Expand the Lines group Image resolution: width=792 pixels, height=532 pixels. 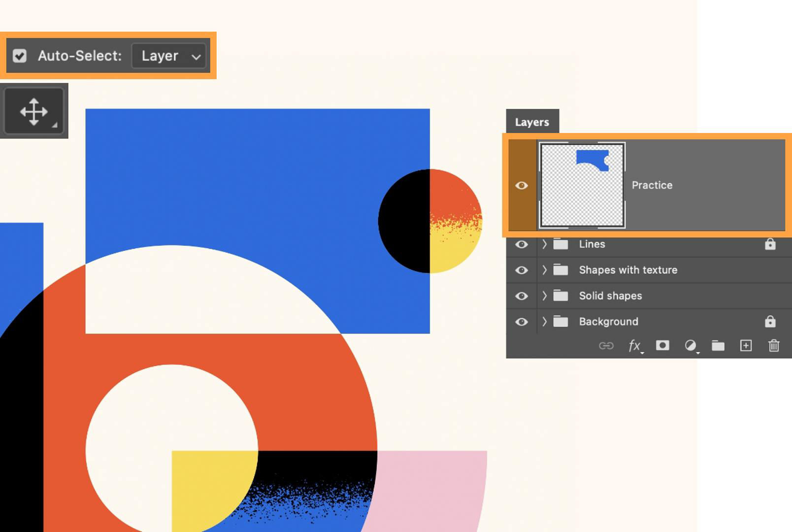[544, 244]
